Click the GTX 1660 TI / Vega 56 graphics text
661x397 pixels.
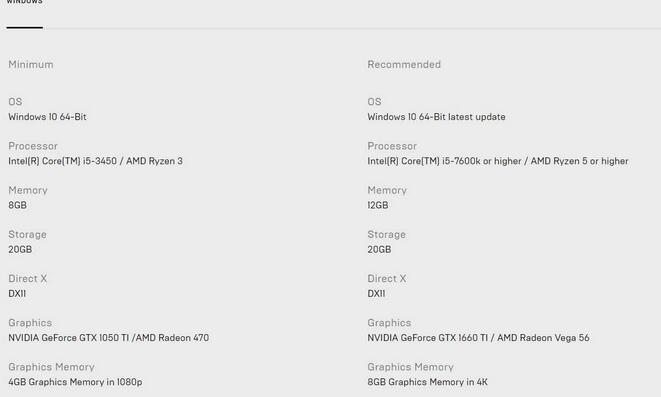tap(478, 338)
